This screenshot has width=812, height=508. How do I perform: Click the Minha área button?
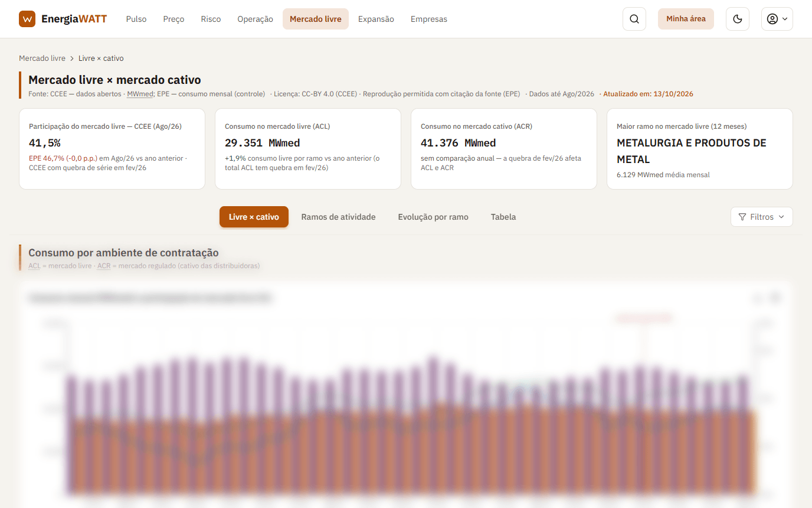click(x=686, y=19)
